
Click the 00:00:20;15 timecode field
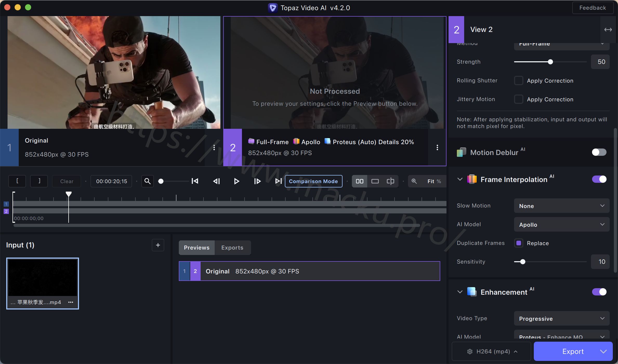tap(111, 181)
